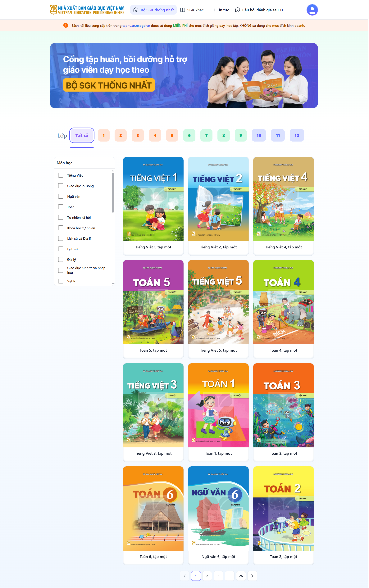Click the calendar icon beside Tin tức
The width and height of the screenshot is (369, 588).
point(212,10)
